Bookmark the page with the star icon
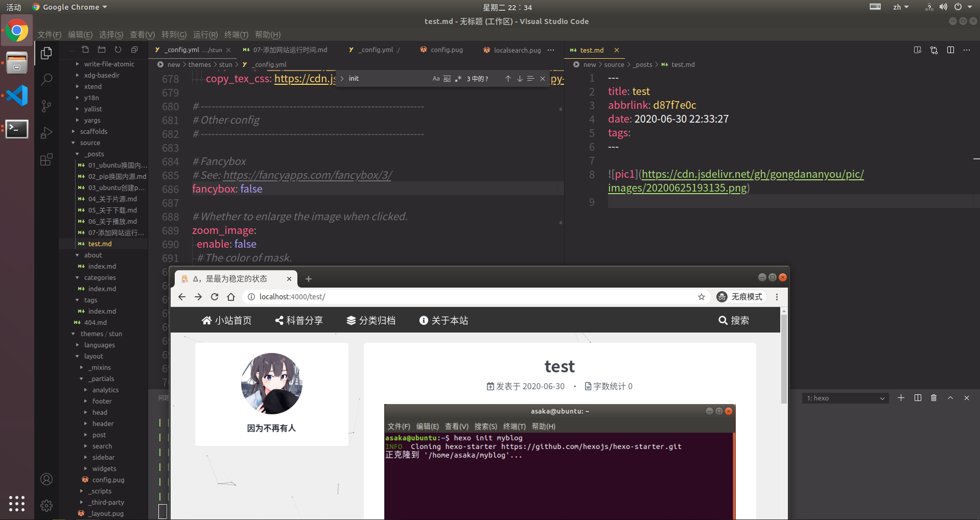The height and width of the screenshot is (520, 980). 701,297
